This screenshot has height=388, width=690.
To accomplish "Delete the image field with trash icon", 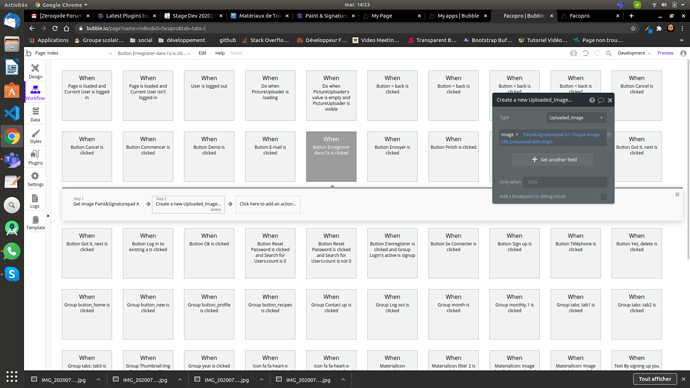I will [x=609, y=135].
